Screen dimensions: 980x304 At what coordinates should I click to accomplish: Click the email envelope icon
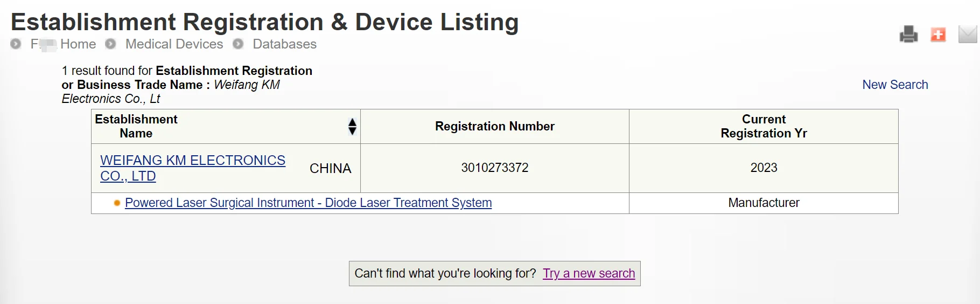[x=968, y=34]
